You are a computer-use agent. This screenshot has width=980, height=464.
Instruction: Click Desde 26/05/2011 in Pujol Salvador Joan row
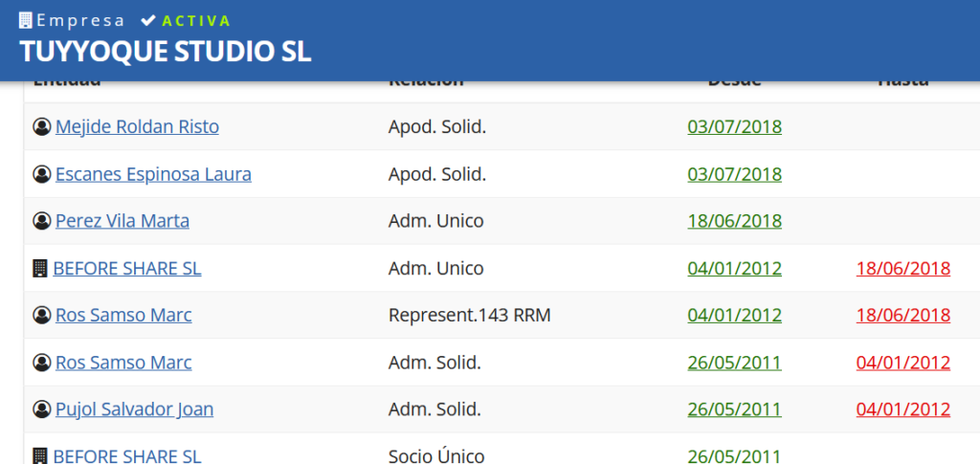point(734,409)
